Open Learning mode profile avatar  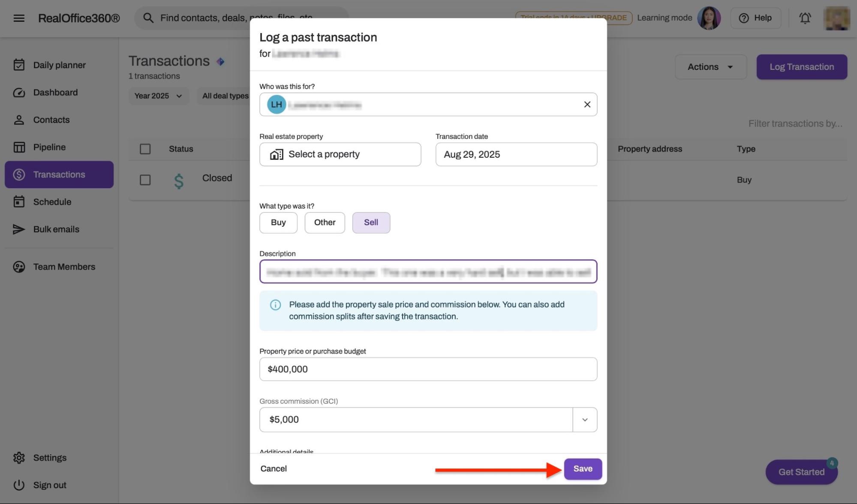coord(709,18)
